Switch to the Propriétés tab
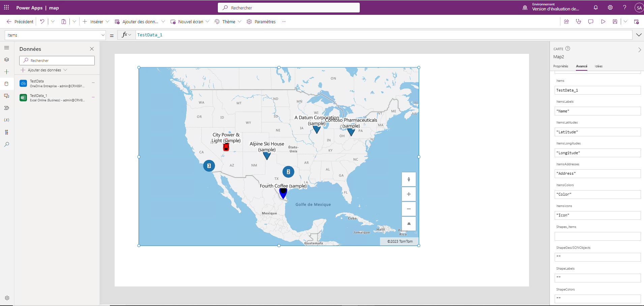The width and height of the screenshot is (644, 306). point(561,66)
